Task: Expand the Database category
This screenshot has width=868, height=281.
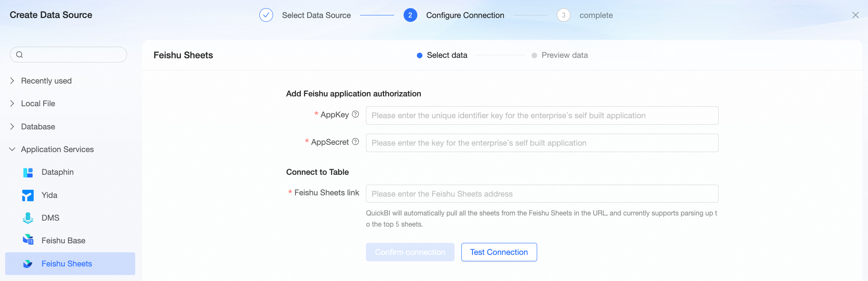Action: pos(12,126)
